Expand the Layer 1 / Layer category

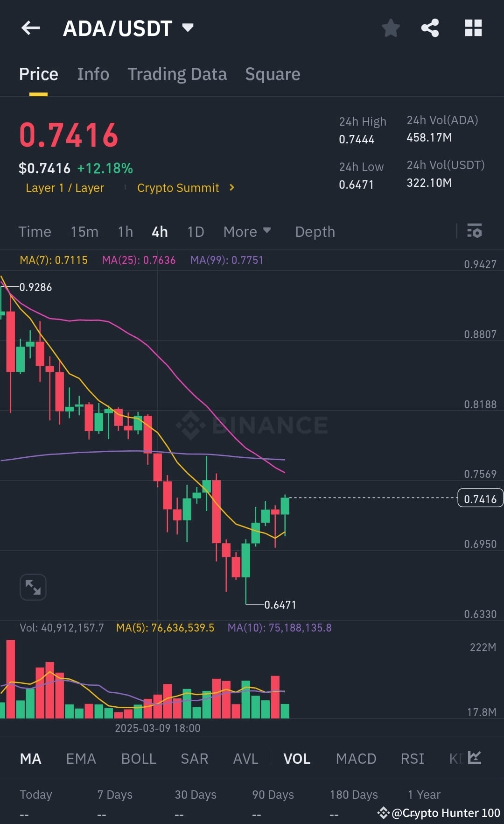(65, 188)
